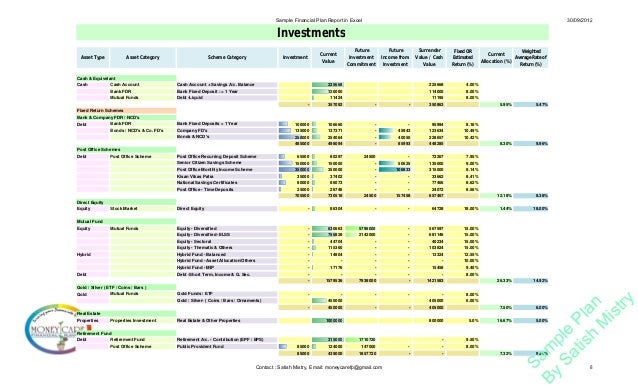
Task: Click the Properties Investment asset category cell
Action: [142, 320]
